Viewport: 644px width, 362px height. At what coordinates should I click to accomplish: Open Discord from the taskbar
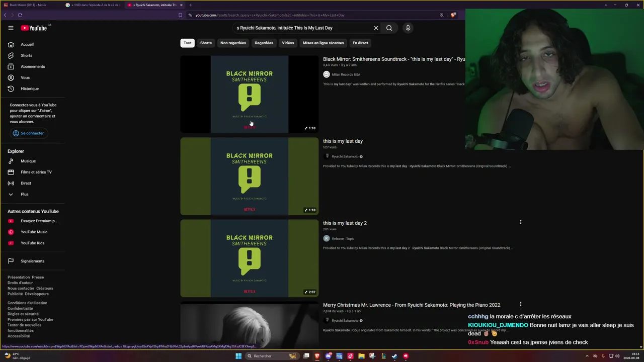[x=329, y=356]
